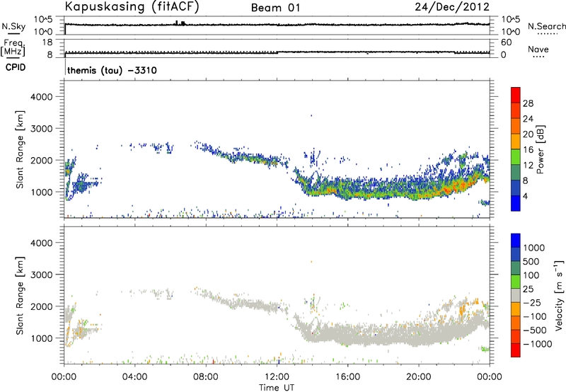Select the "N.Sky" legend label
The image size is (566, 392).
[x=13, y=26]
